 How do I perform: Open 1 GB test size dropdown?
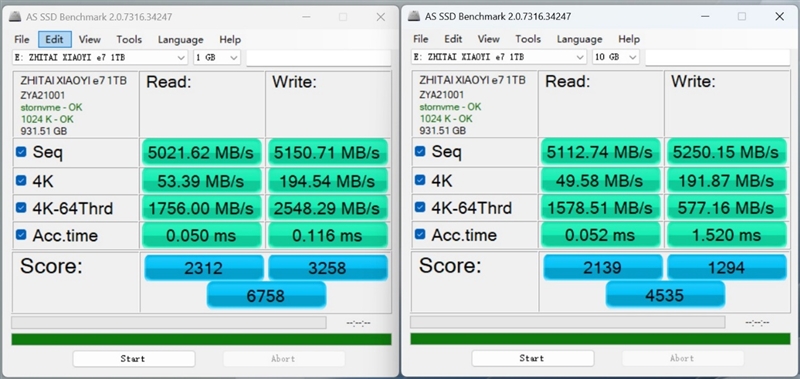[217, 58]
